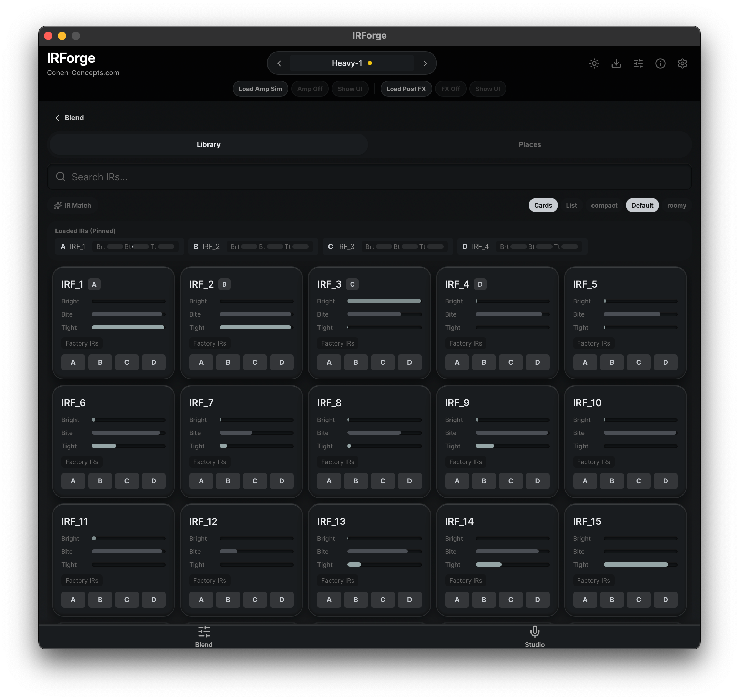Open the mixer sliders icon in header
The width and height of the screenshot is (739, 700).
coord(638,63)
